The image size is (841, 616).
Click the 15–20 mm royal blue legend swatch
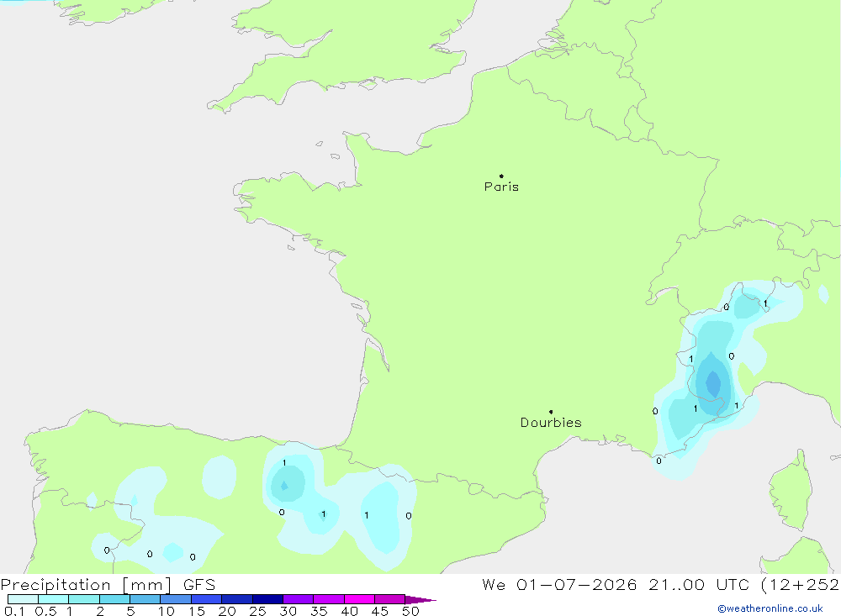pyautogui.click(x=207, y=599)
